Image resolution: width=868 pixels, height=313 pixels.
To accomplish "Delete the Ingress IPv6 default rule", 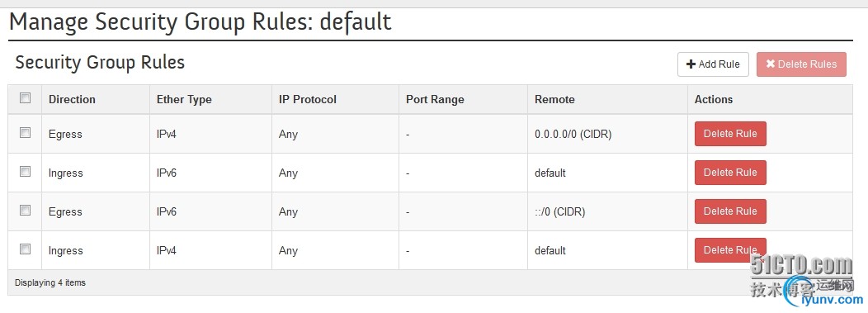I will (730, 173).
